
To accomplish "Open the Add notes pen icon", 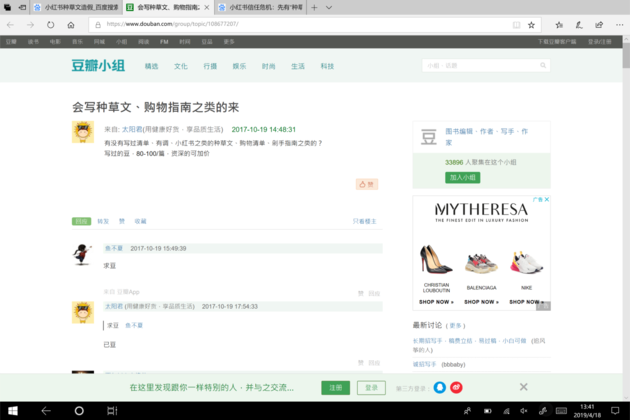I will (579, 25).
